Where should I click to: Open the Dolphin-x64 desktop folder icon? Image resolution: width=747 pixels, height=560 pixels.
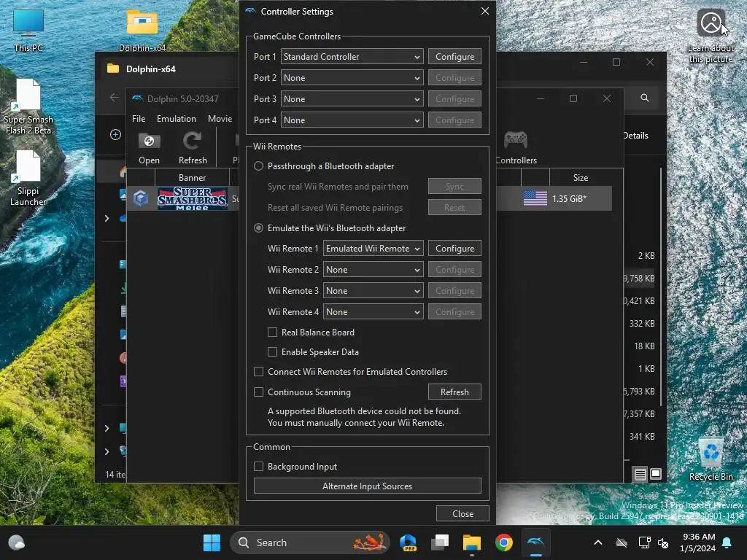pos(142,29)
